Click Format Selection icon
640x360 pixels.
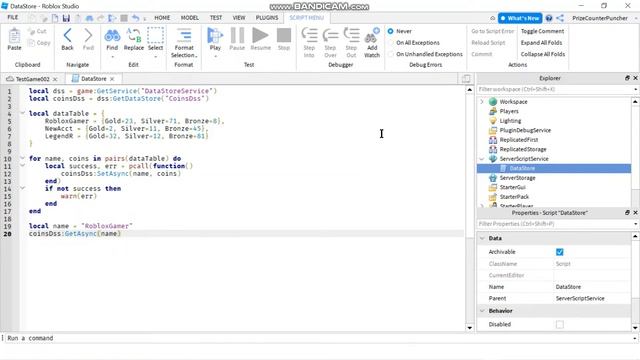pyautogui.click(x=184, y=36)
